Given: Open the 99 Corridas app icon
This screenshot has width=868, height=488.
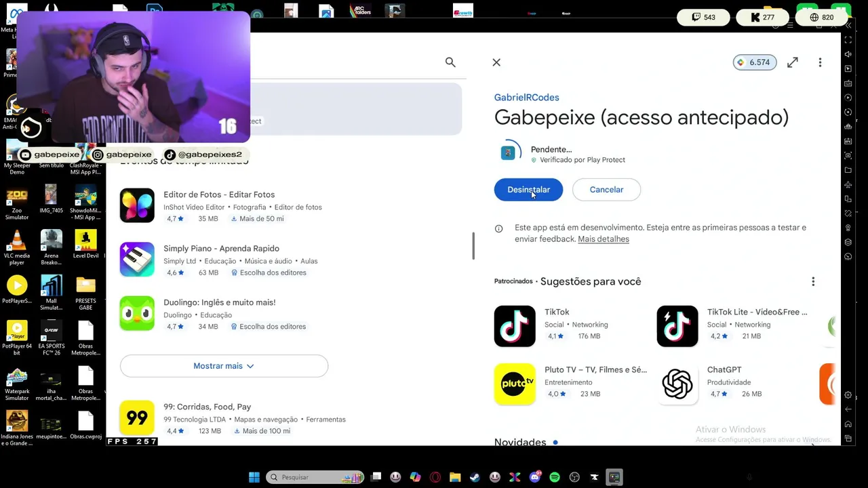Looking at the screenshot, I should click(x=137, y=418).
